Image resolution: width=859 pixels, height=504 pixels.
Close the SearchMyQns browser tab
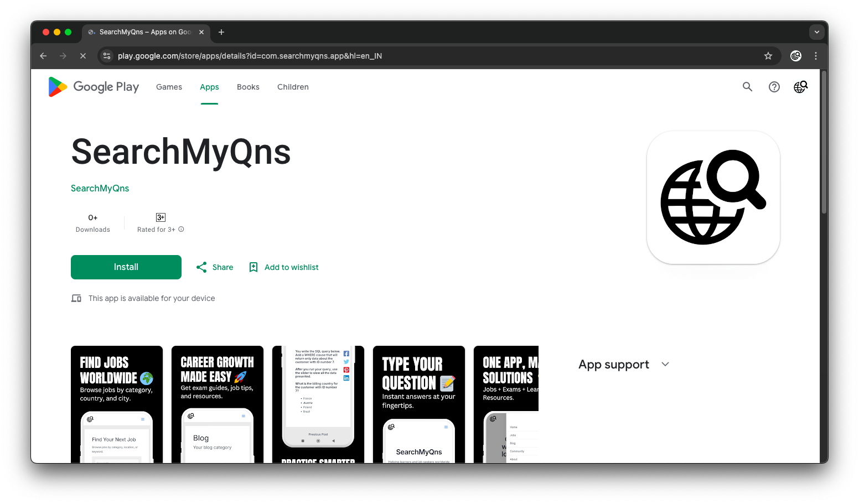201,32
